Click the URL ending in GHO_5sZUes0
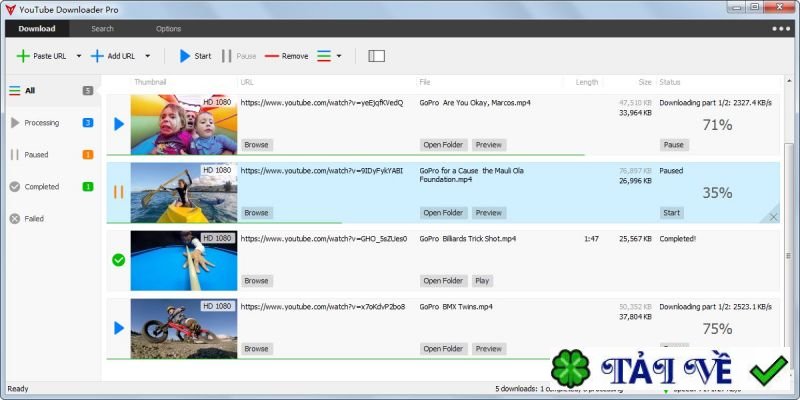 coord(324,239)
